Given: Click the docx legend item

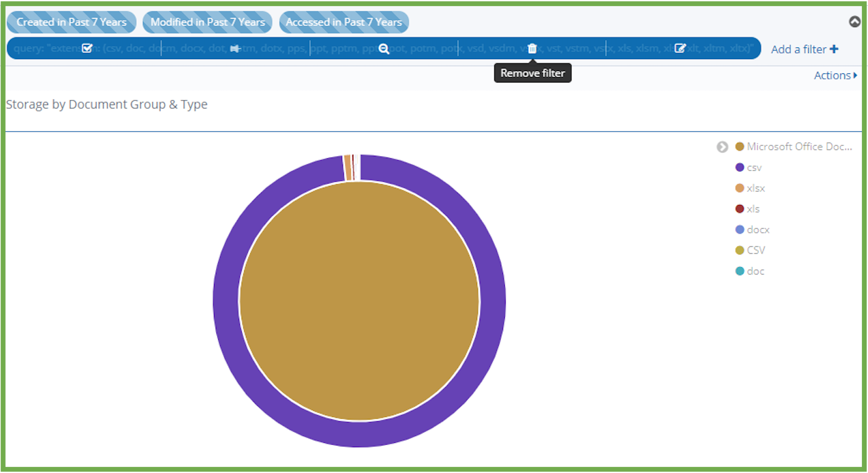Looking at the screenshot, I should (758, 230).
